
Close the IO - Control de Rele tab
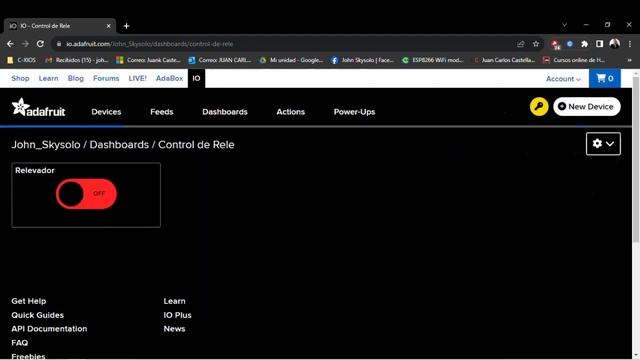point(109,26)
